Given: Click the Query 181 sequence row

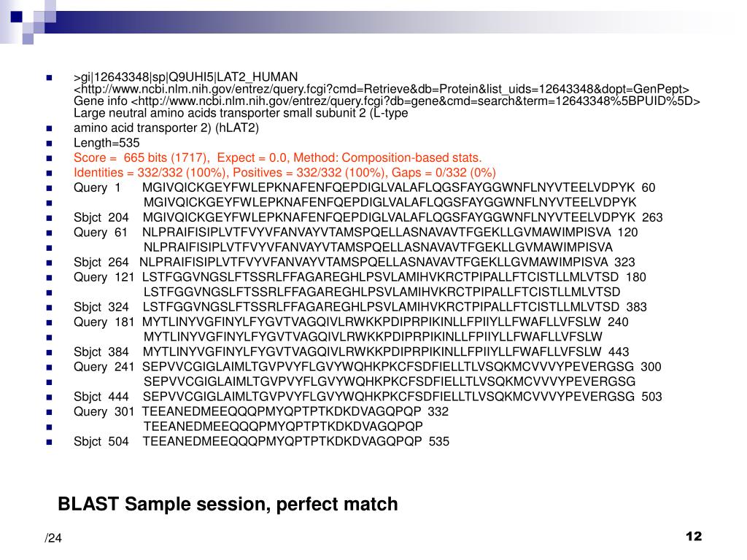Looking at the screenshot, I should click(351, 322).
